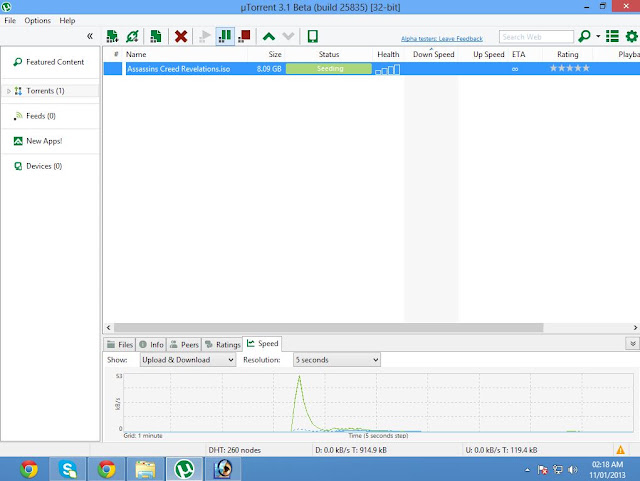Switch to the Files tab
Screen dimensions: 640x481
click(x=120, y=345)
